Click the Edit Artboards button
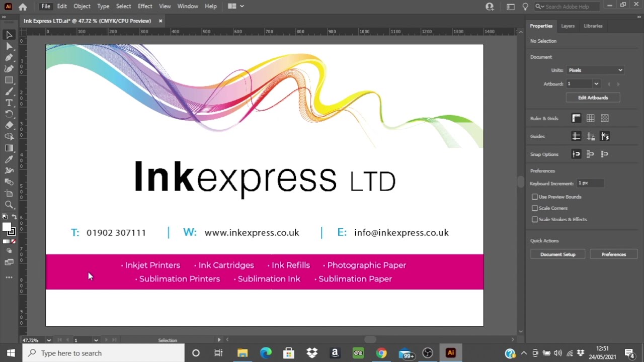The width and height of the screenshot is (644, 362). click(x=593, y=98)
